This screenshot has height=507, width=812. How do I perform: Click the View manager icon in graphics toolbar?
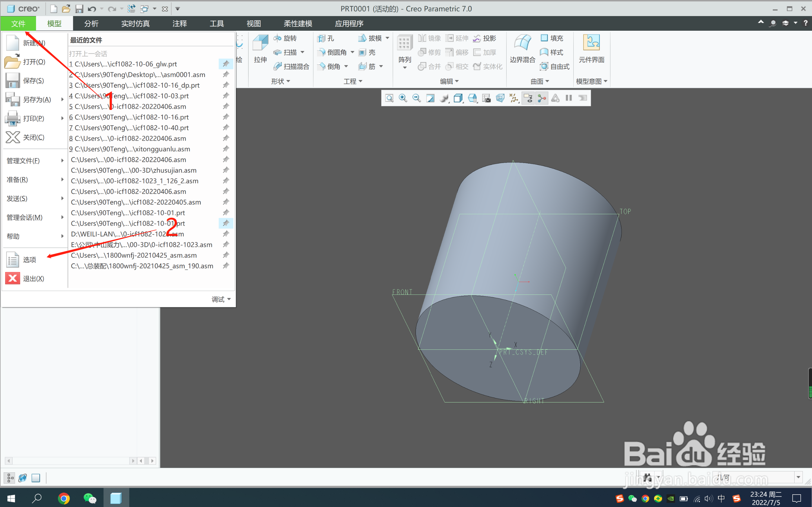[x=486, y=98]
